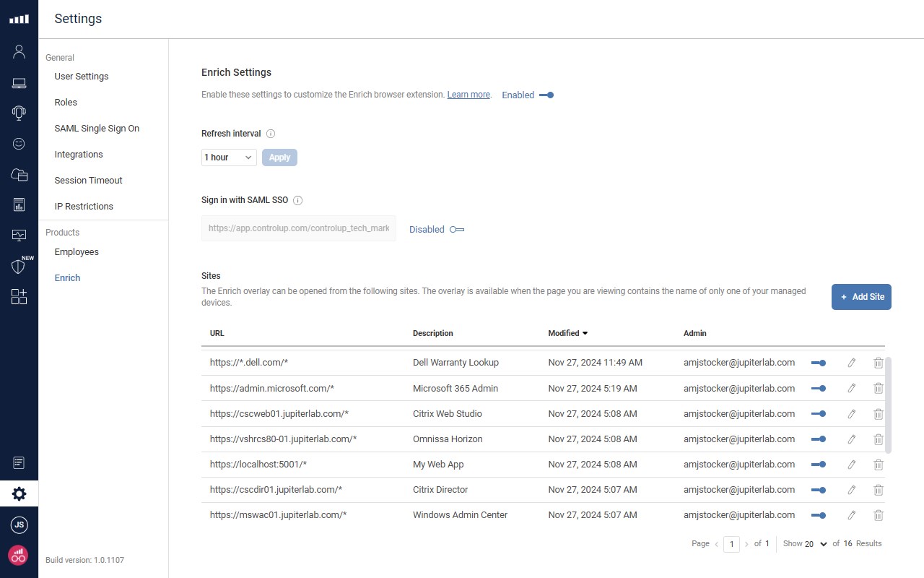Click the JS user avatar icon
924x578 pixels.
tap(19, 525)
